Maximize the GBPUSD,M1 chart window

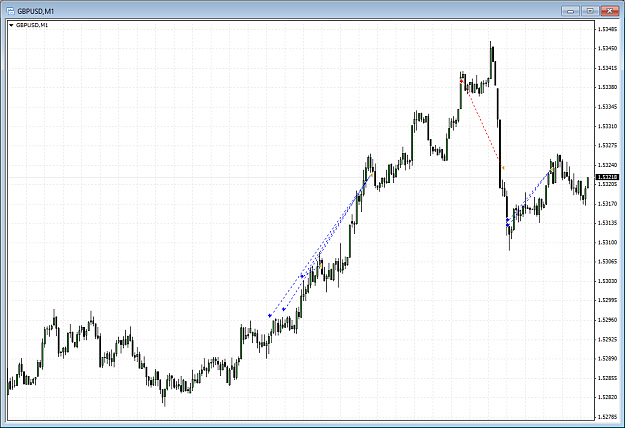coord(590,11)
